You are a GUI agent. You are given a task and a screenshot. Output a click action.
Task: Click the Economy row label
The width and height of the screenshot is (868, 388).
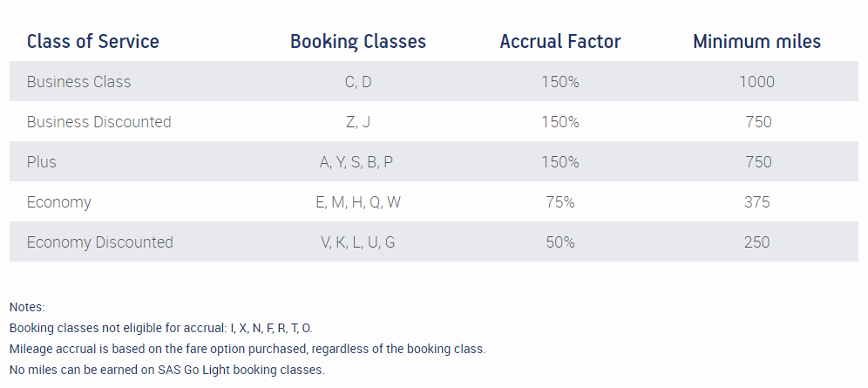(58, 202)
